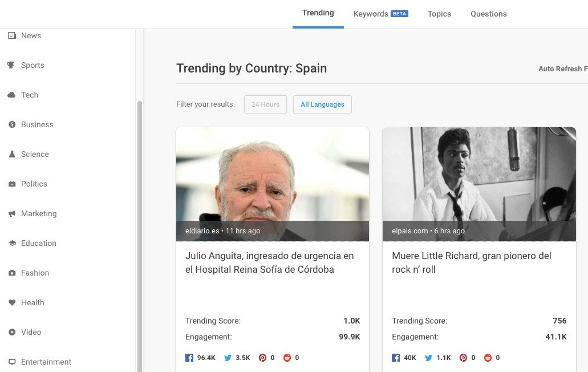Click the Business dollar coin icon
The height and width of the screenshot is (372, 588).
pyautogui.click(x=12, y=124)
